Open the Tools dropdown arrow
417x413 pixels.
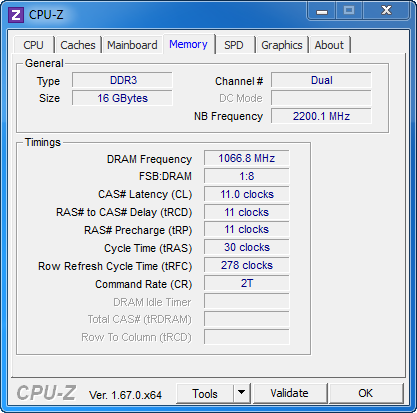[242, 393]
